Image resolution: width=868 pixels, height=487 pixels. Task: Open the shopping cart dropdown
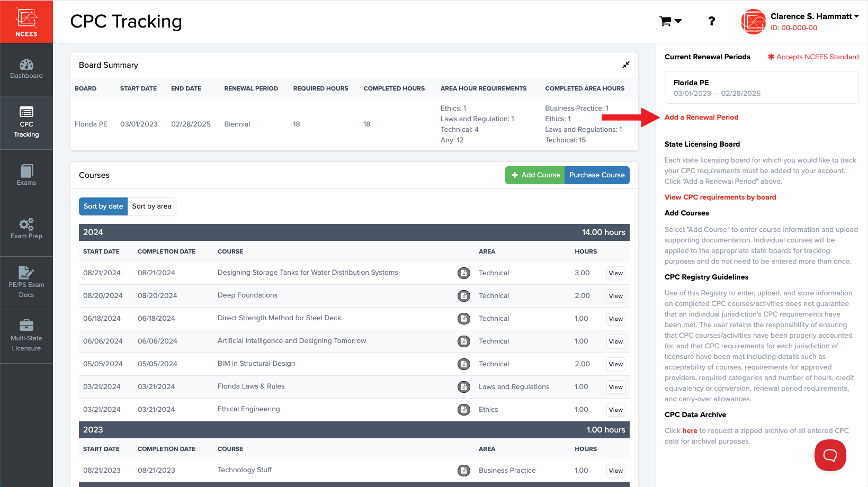point(670,21)
